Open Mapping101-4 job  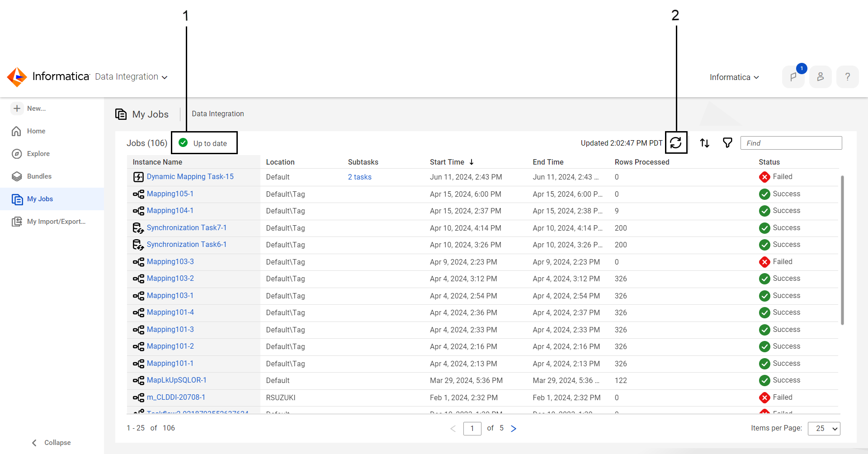point(170,312)
